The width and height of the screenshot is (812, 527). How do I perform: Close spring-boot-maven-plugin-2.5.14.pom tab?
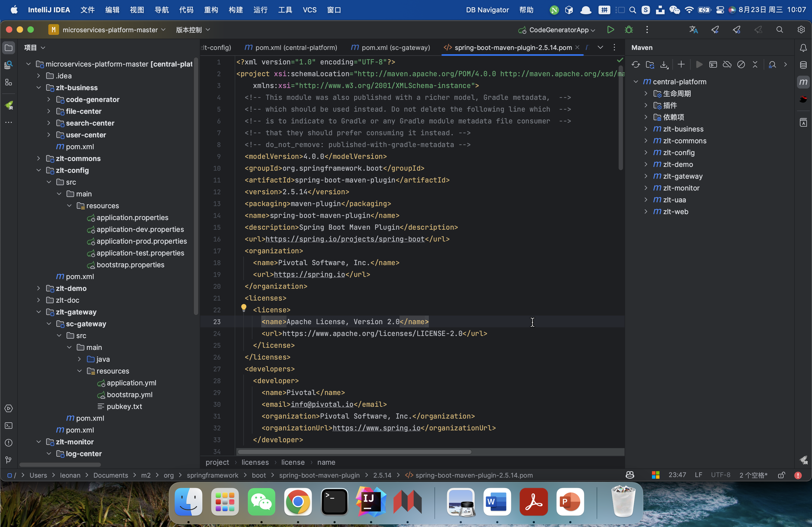pos(577,47)
